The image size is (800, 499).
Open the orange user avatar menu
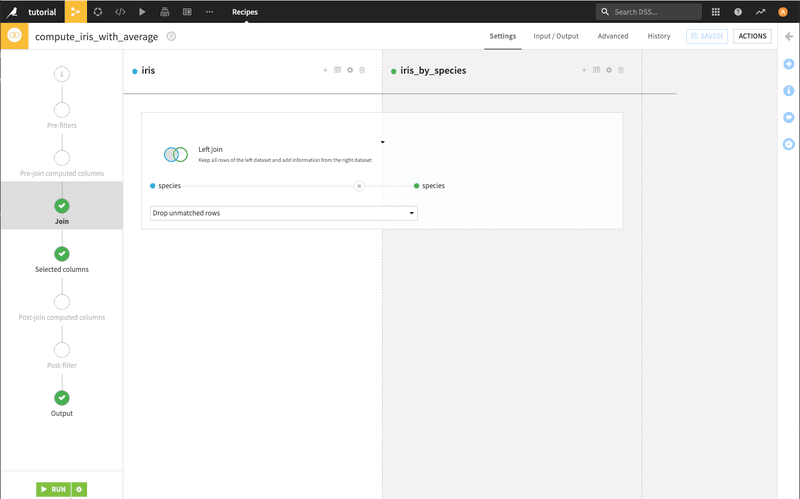pos(783,12)
